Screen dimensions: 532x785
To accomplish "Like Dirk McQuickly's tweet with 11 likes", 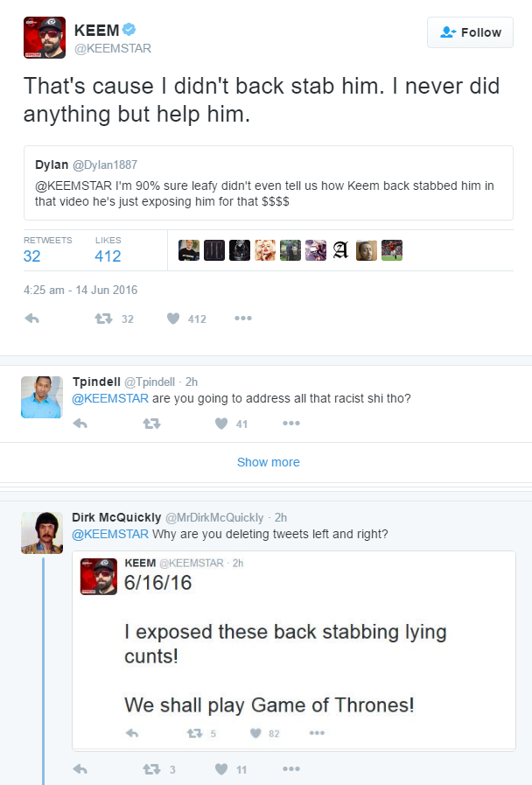I will pyautogui.click(x=221, y=769).
